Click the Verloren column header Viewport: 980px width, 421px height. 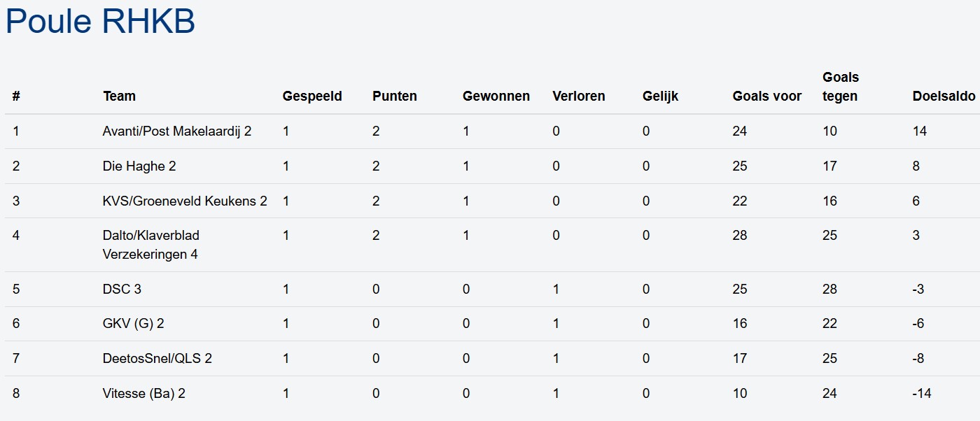(578, 97)
